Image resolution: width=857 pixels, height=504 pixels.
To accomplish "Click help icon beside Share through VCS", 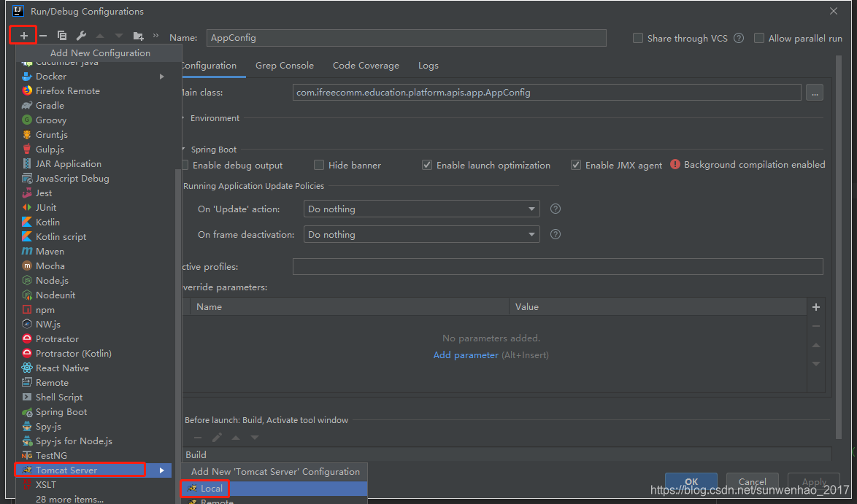I will pyautogui.click(x=739, y=38).
